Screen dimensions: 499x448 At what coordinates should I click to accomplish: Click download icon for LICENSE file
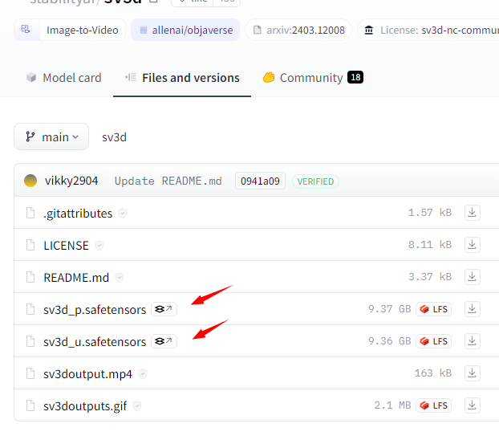pos(473,245)
